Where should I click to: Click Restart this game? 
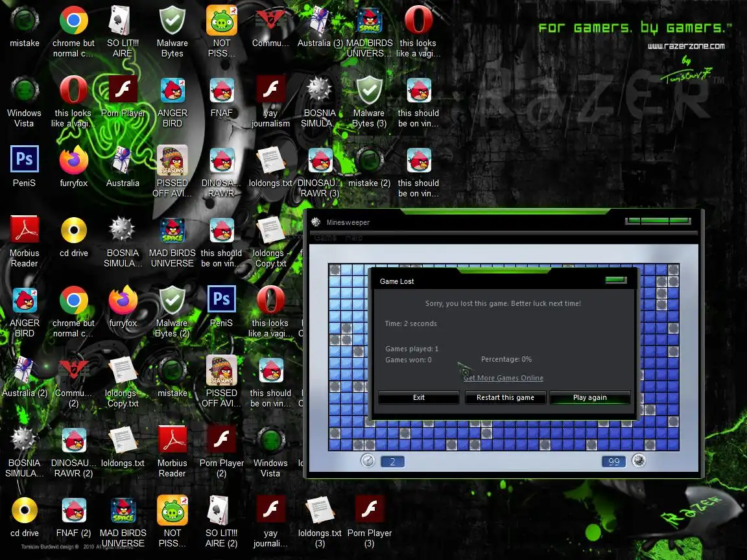[x=505, y=397]
